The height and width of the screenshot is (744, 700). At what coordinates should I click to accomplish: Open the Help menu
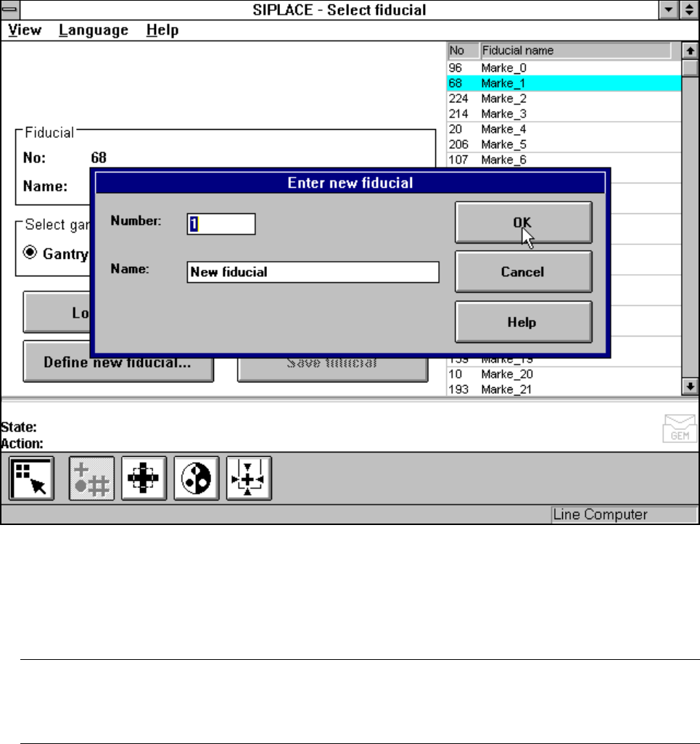click(x=162, y=30)
